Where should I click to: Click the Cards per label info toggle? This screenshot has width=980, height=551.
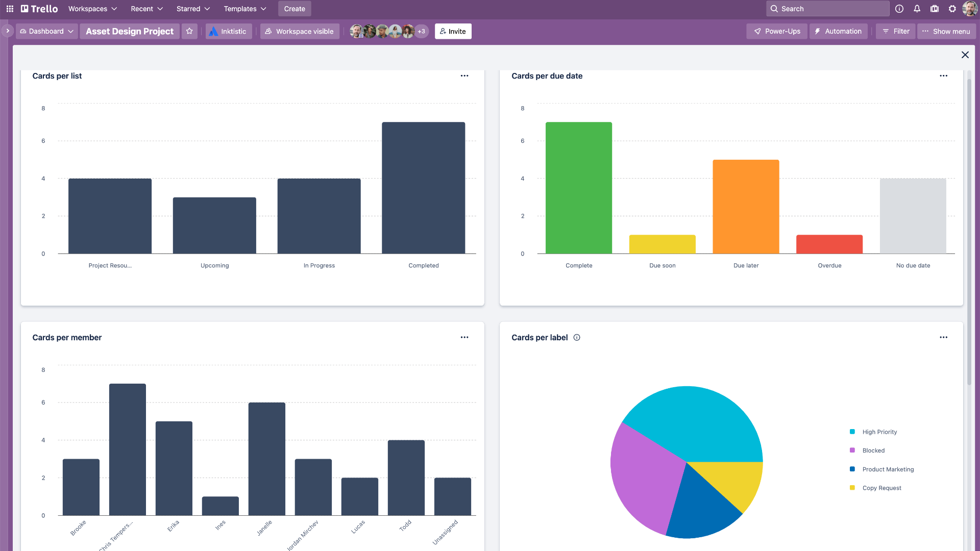577,337
